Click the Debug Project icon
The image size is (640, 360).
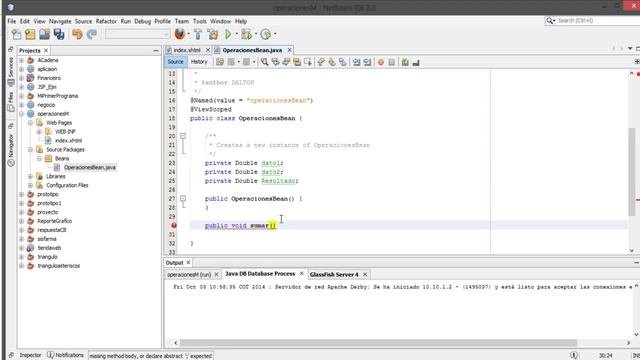(246, 34)
